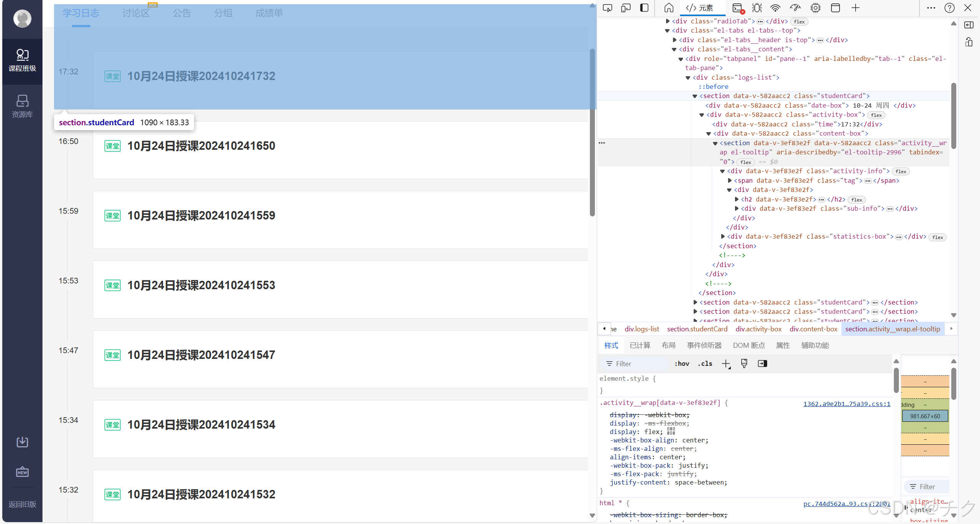This screenshot has width=980, height=524.
Task: Open the DevTools console panel icon
Action: (x=737, y=8)
